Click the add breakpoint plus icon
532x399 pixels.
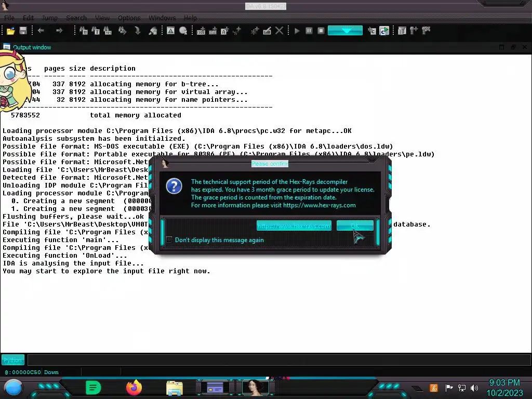pos(414,31)
